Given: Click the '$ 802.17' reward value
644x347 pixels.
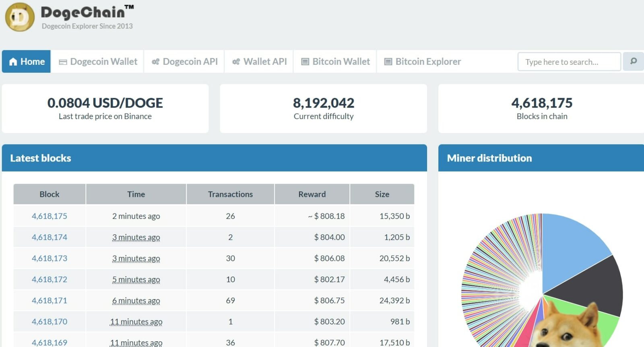Looking at the screenshot, I should coord(329,279).
